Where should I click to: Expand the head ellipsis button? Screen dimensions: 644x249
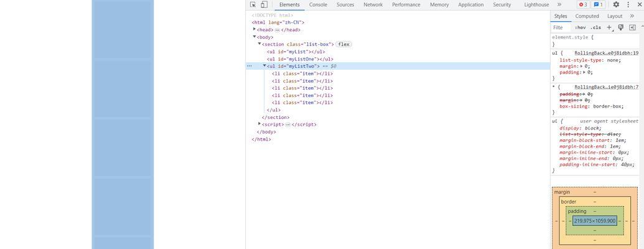coord(278,30)
